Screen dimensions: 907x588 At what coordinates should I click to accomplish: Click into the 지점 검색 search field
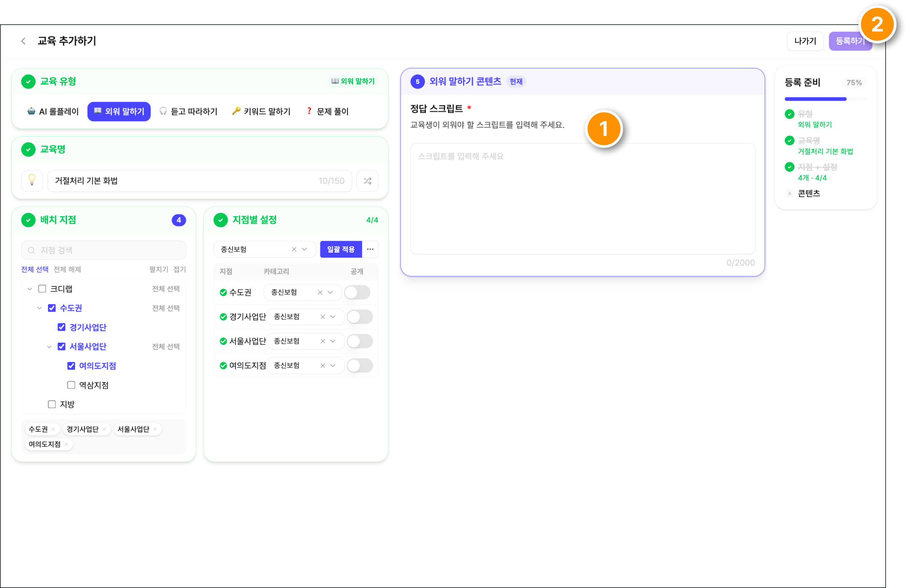pos(104,250)
